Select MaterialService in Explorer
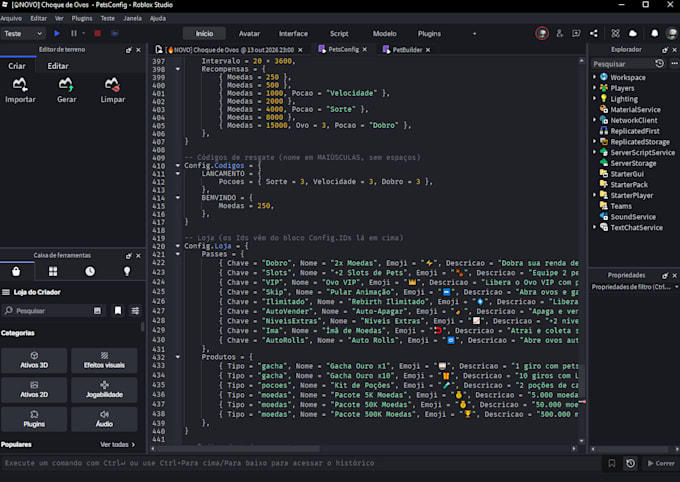680x482 pixels. [x=635, y=109]
